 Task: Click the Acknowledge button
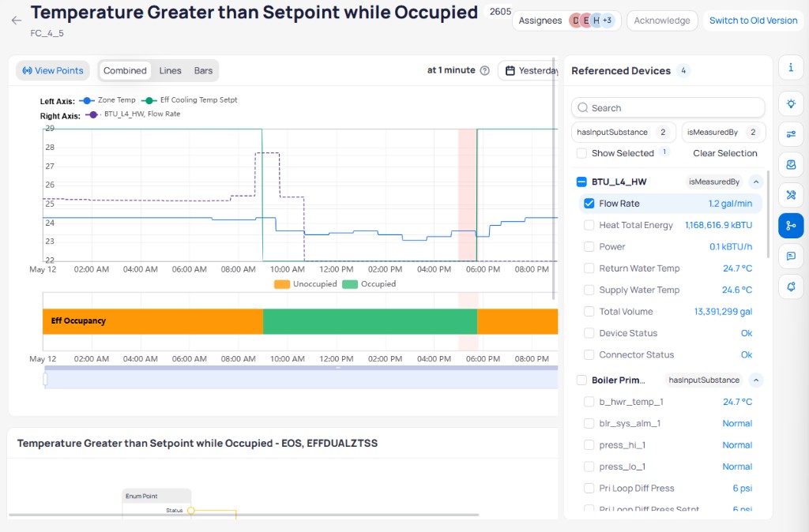(662, 21)
